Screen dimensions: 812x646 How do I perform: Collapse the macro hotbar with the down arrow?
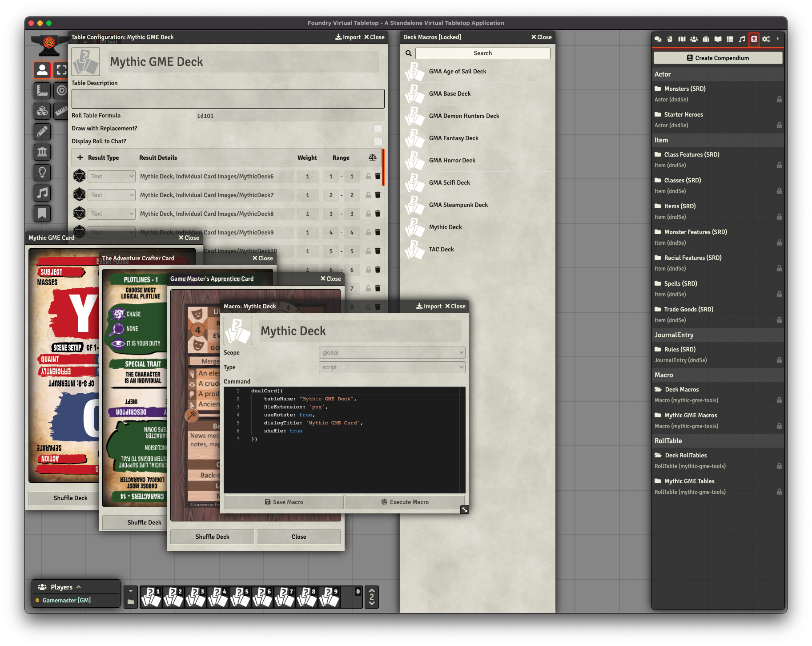(131, 591)
